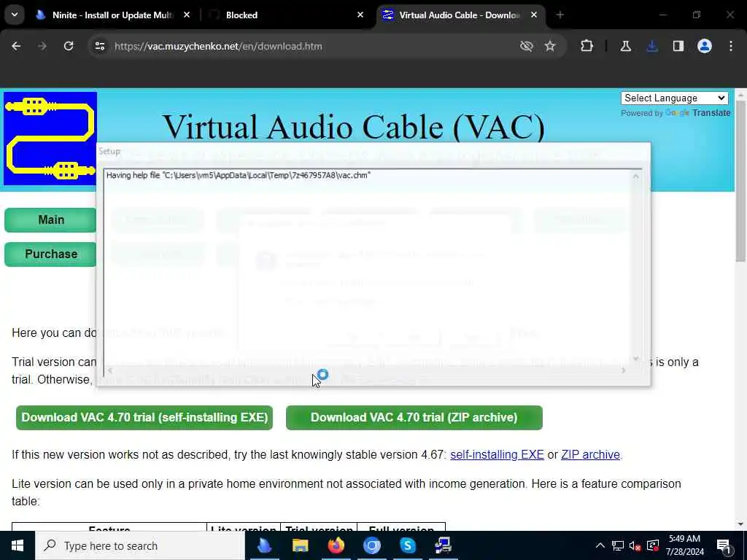Click the Setup log scroll-up arrow

[x=635, y=176]
